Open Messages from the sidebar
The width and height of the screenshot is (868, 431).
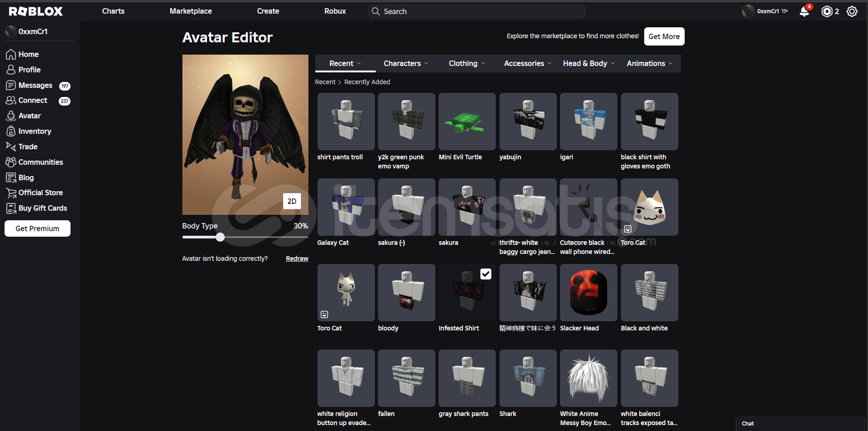[x=35, y=86]
